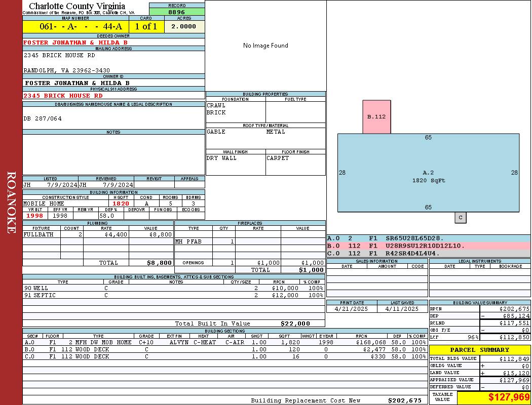Click the blue A.2 1820 SqFt sketch area
This screenshot has height=405, width=532.
point(428,173)
